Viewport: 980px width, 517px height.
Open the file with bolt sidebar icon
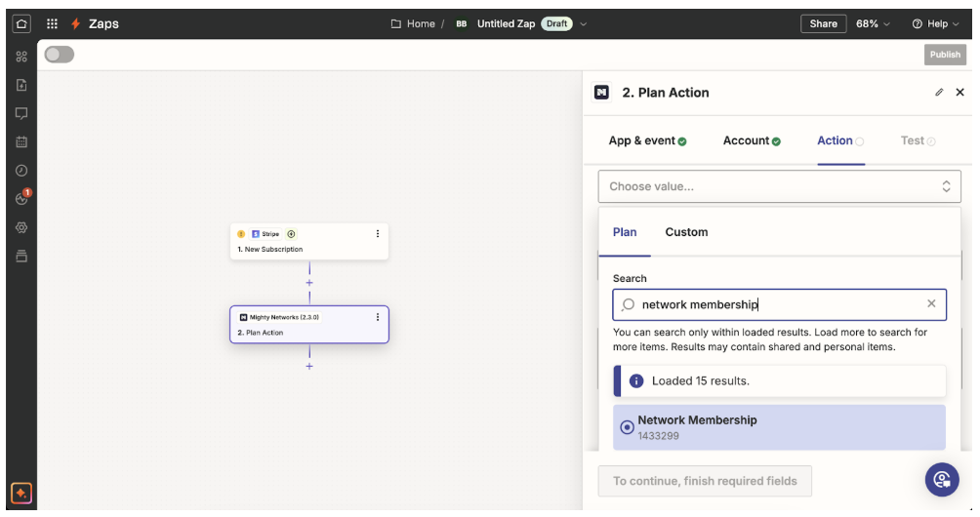coord(21,85)
